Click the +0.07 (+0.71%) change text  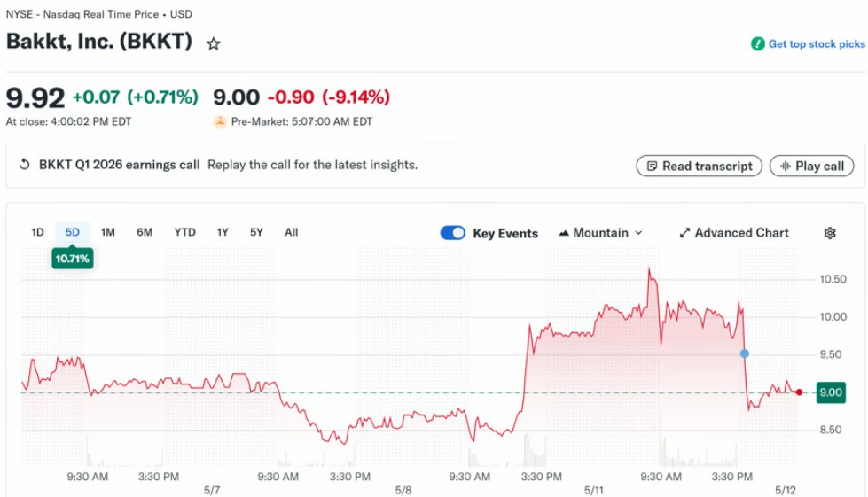[135, 97]
